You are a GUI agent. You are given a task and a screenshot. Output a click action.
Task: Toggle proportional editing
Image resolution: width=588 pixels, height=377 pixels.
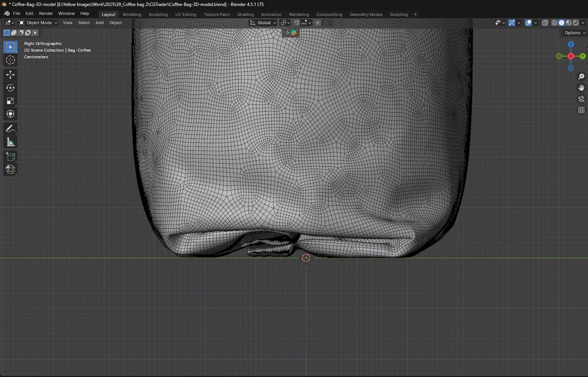pos(318,23)
